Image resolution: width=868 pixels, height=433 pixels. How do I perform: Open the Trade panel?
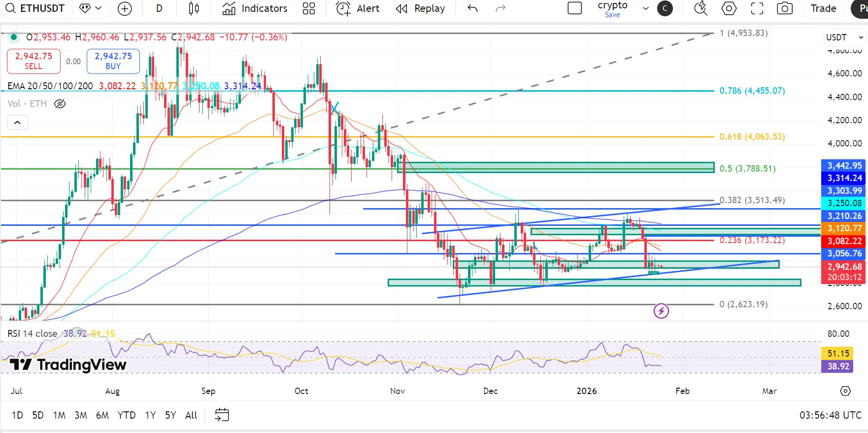tap(823, 8)
